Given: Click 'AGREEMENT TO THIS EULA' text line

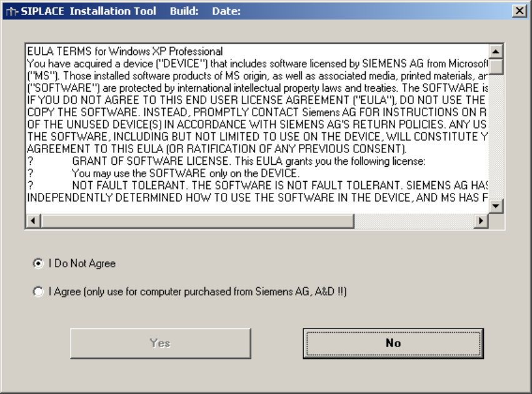Looking at the screenshot, I should (x=216, y=149).
